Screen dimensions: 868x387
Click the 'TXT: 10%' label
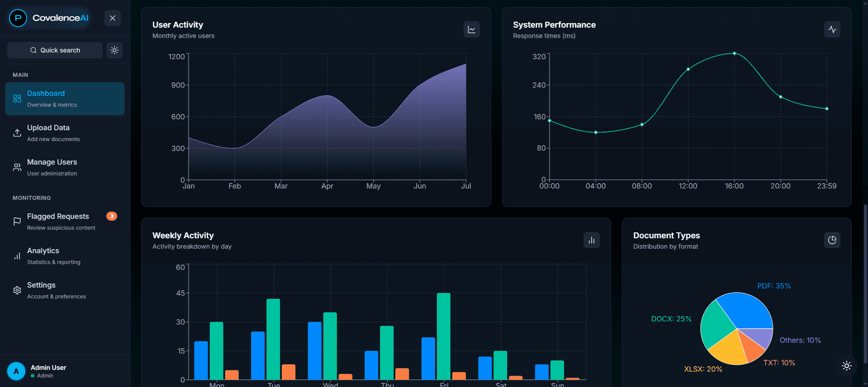[779, 363]
